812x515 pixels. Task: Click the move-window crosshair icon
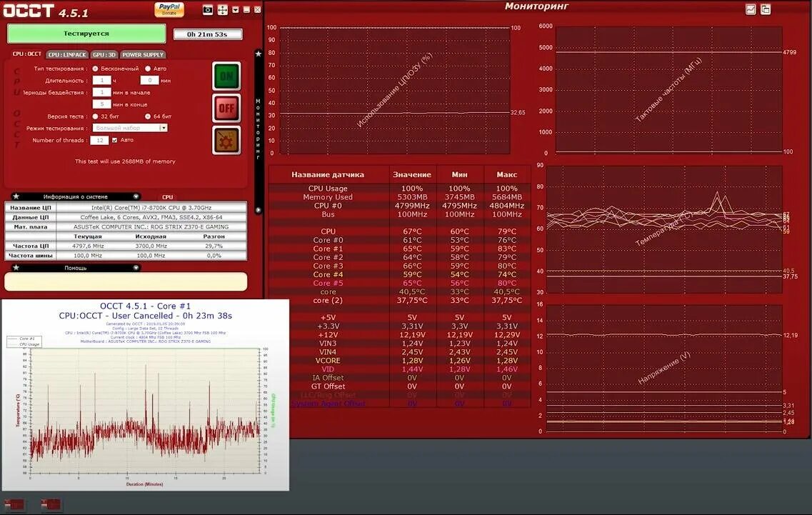[x=223, y=10]
